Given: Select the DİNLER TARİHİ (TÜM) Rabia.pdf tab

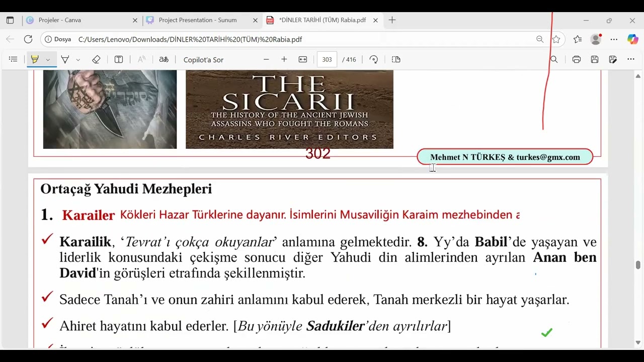Looking at the screenshot, I should 322,20.
